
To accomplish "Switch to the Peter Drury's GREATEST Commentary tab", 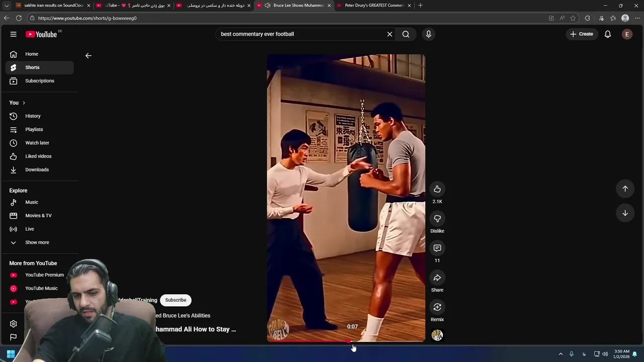I will (x=375, y=6).
